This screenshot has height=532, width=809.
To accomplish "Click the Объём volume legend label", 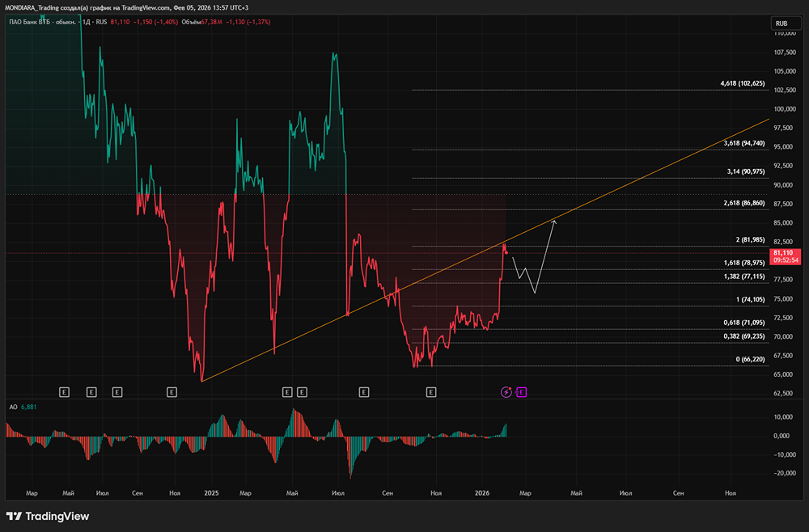I will [x=191, y=22].
